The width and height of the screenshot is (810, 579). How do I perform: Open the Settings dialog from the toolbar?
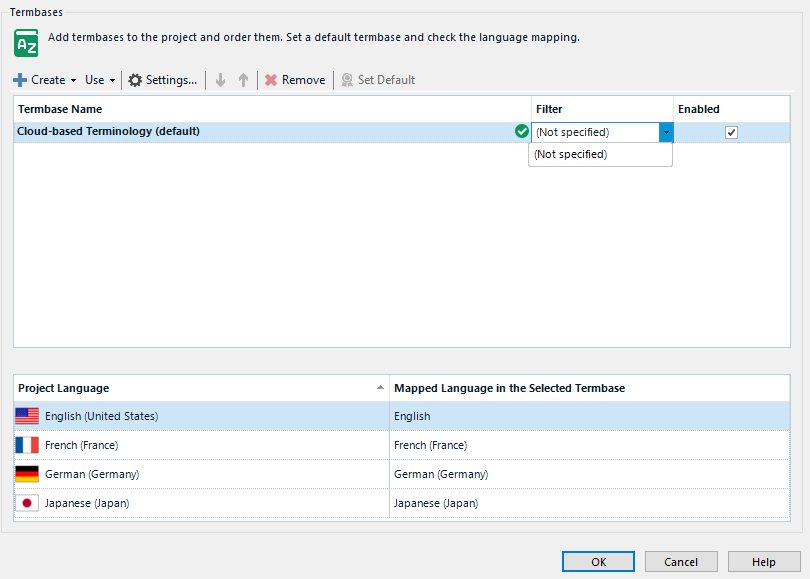(162, 80)
